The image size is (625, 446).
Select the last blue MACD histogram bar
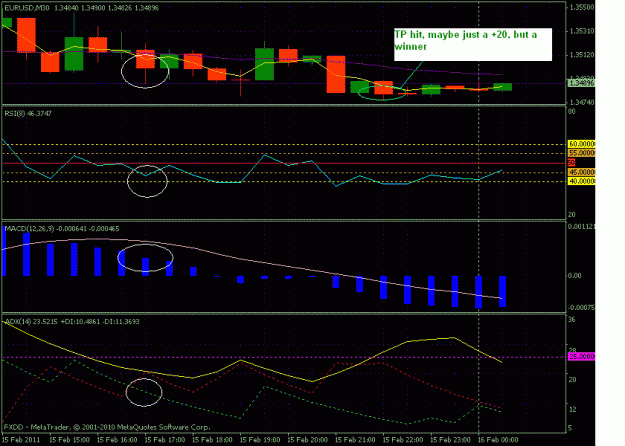[503, 291]
